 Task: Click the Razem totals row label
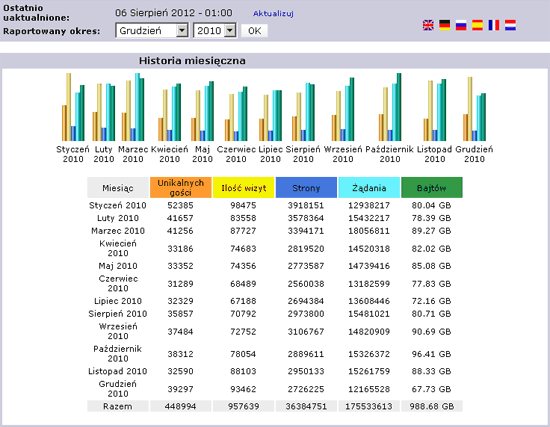[118, 406]
